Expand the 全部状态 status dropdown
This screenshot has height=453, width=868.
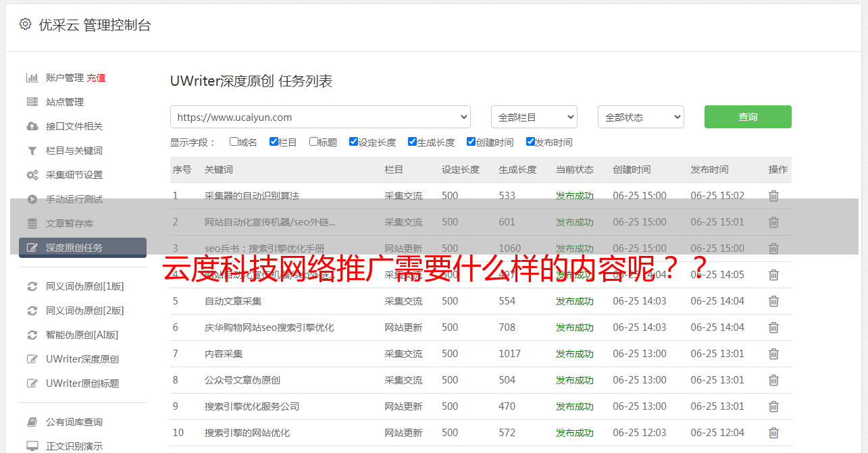tap(641, 117)
